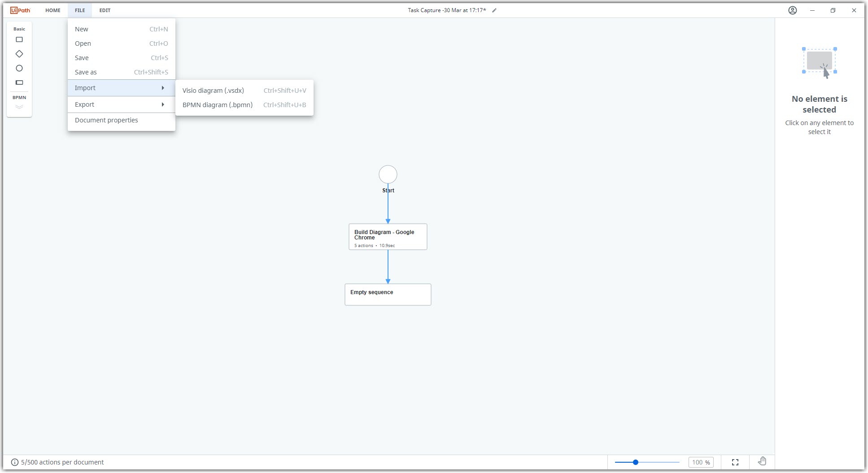
Task: Select the diamond decision shape
Action: 19,54
